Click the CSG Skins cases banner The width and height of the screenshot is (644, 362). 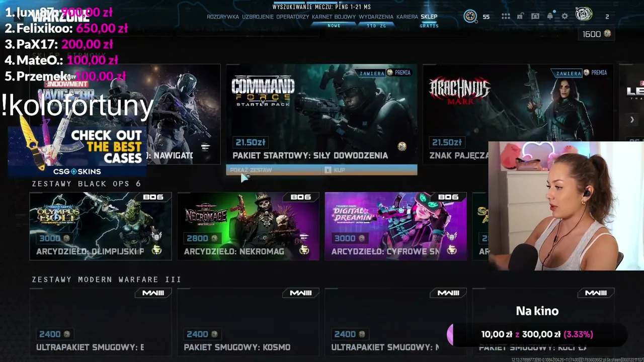(77, 151)
